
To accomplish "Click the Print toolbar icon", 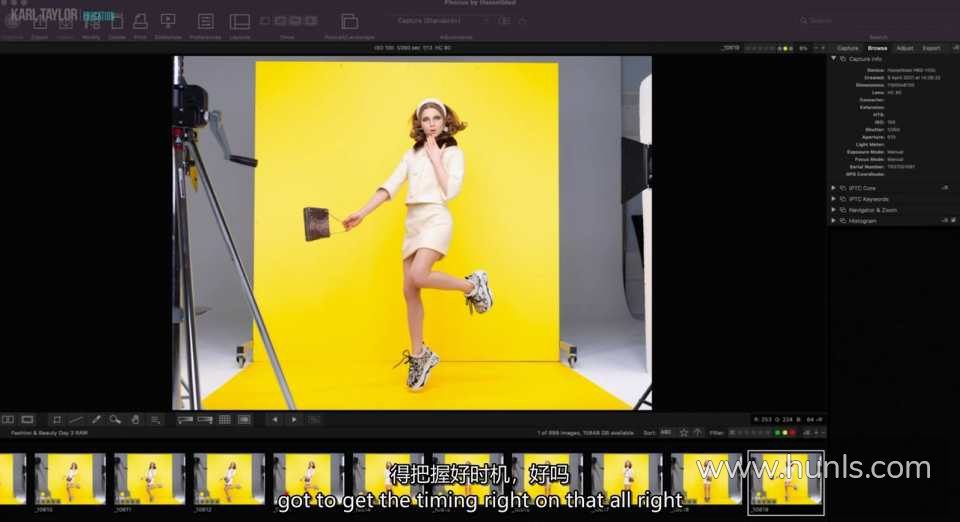I will click(140, 22).
